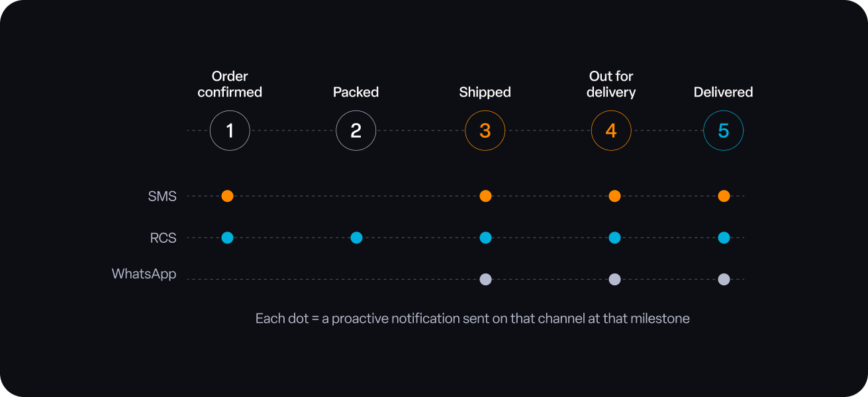Click the blue Delivered circle 5
Screen dimensions: 868x397
tap(723, 130)
